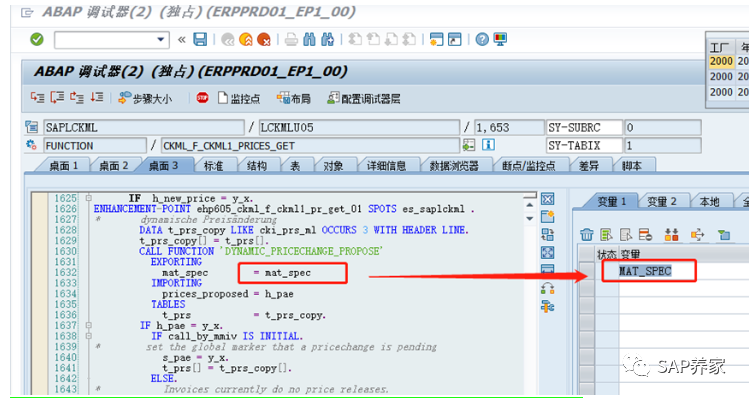Click the Single Step debugger icon

[37, 98]
